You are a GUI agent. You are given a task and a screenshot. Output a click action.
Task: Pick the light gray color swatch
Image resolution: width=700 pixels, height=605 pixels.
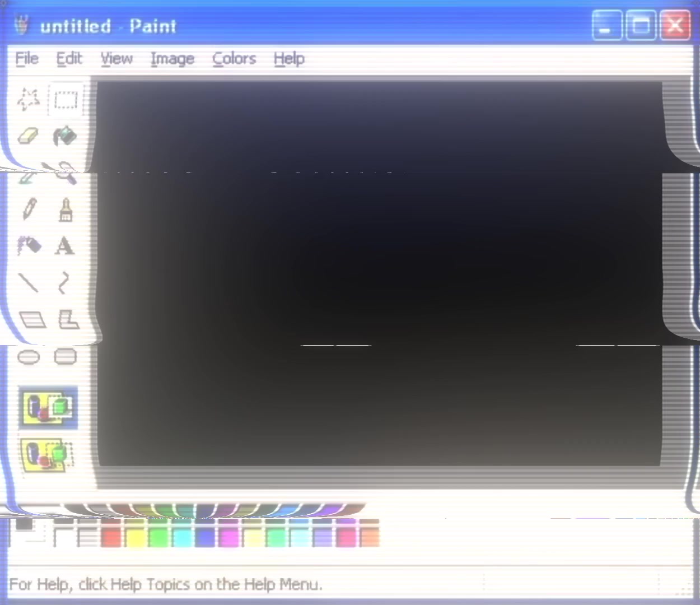tap(87, 537)
